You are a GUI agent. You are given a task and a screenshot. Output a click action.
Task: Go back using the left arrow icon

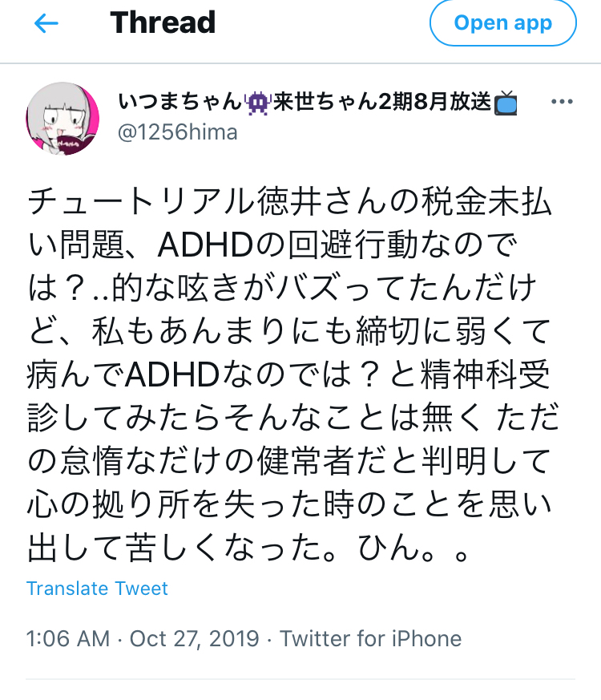(x=46, y=23)
